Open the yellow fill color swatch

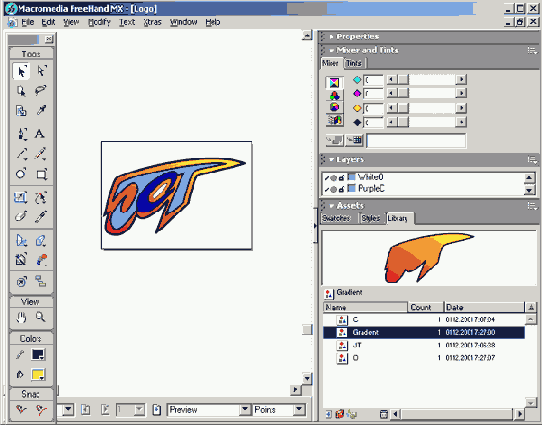(x=38, y=374)
